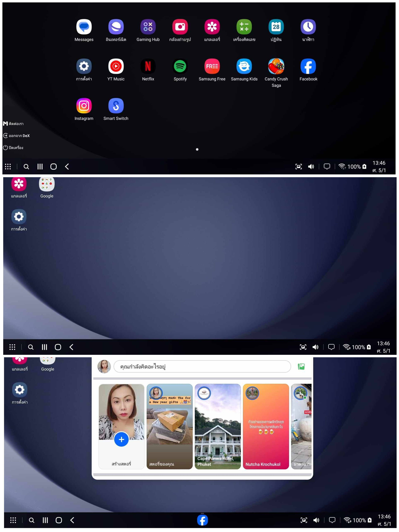
Task: Click the app drawer page indicator dot
Action: (x=197, y=149)
